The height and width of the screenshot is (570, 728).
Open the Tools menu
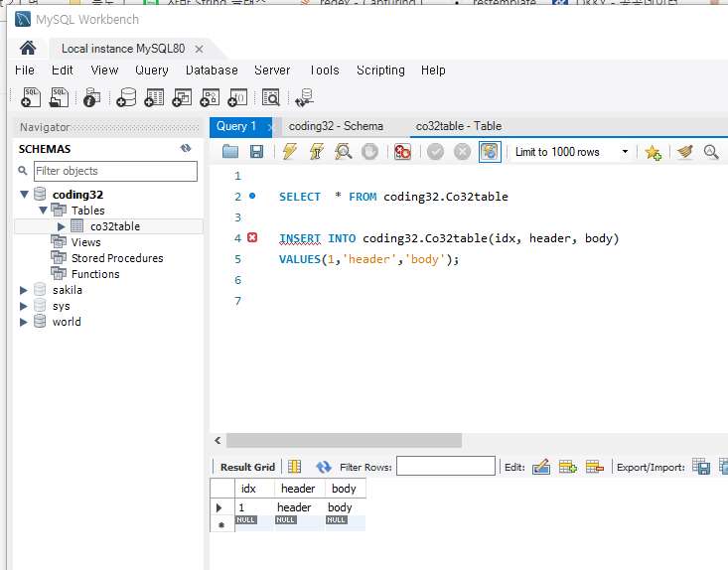[325, 71]
